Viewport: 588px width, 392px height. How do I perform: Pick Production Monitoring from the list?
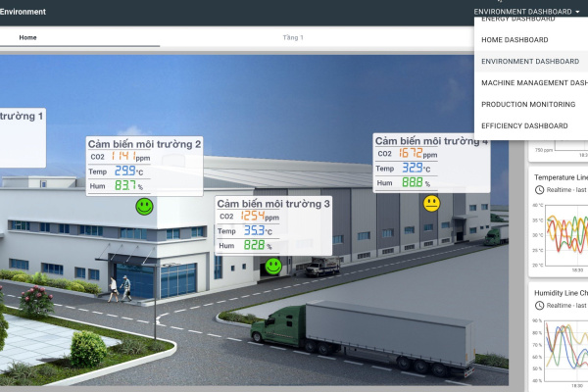tap(529, 104)
